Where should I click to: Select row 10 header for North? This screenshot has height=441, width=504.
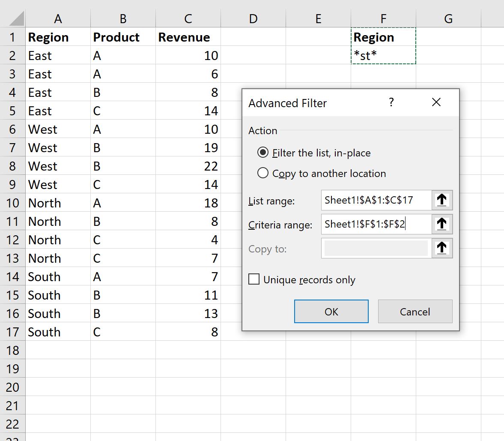pos(13,203)
